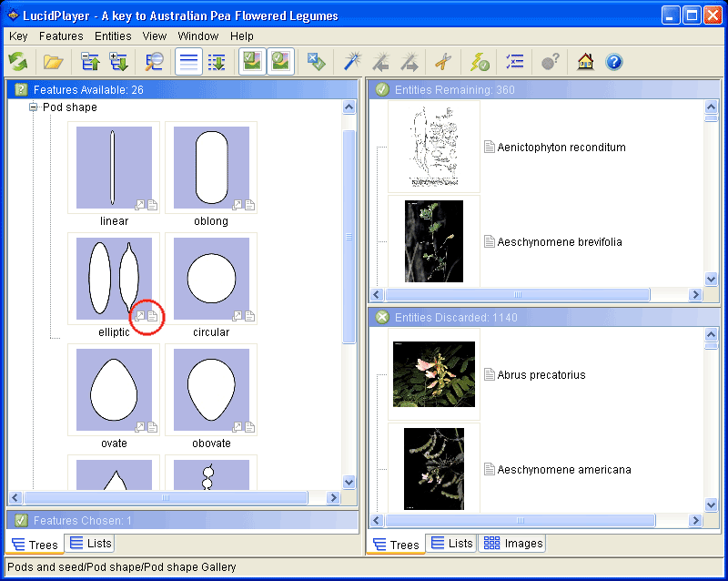The width and height of the screenshot is (728, 581).
Task: Click the Home icon in the toolbar
Action: pyautogui.click(x=585, y=62)
